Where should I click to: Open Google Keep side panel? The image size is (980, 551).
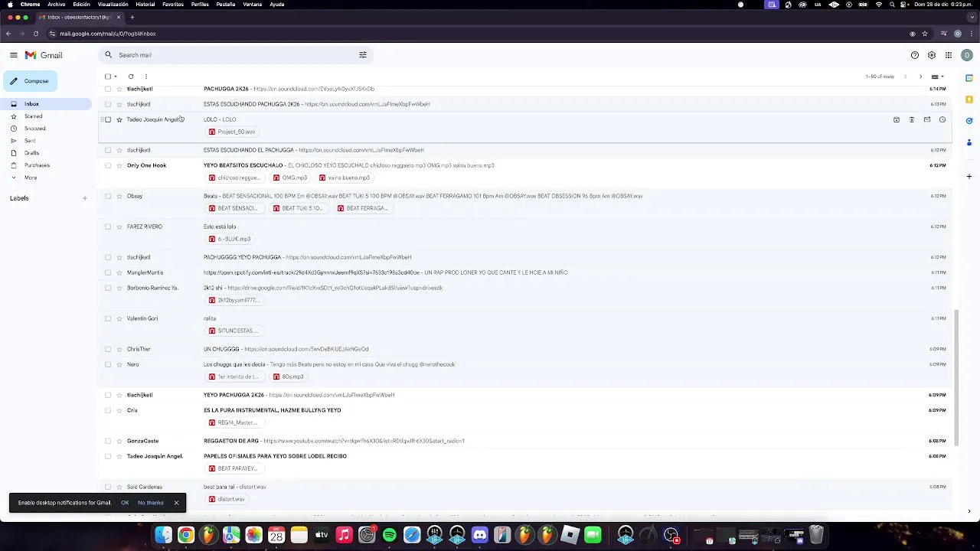point(969,99)
